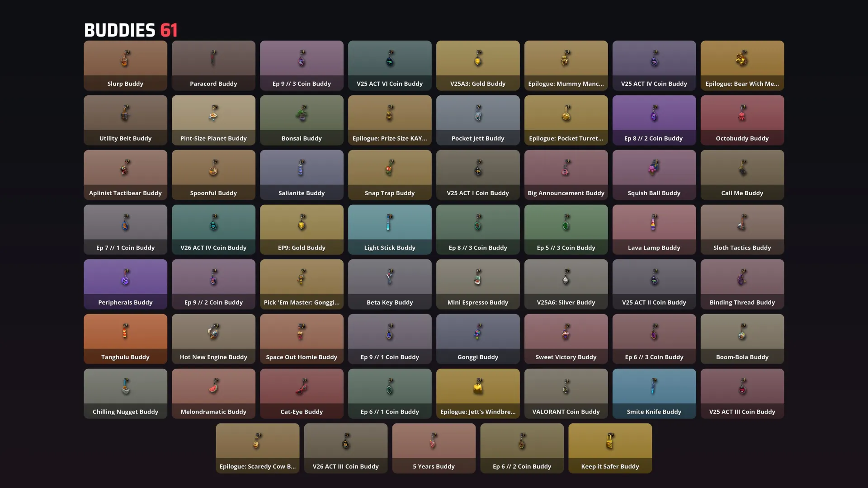868x488 pixels.
Task: Select the Binding Thread Buddy card
Action: coord(742,284)
